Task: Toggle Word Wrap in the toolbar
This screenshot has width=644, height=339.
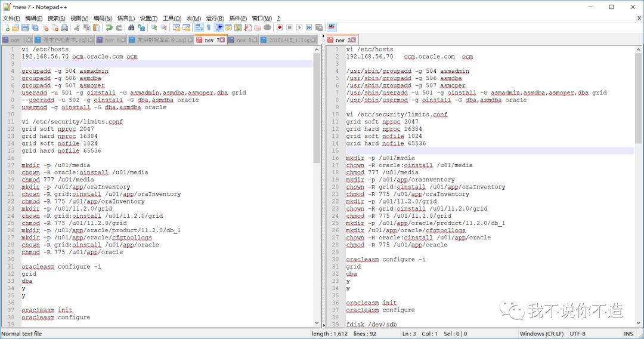Action: click(199, 27)
